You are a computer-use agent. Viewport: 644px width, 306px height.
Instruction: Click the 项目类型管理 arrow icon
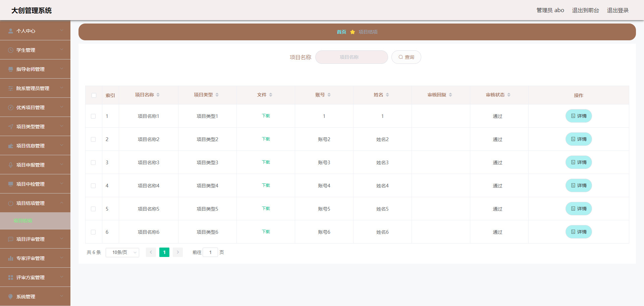click(11, 127)
